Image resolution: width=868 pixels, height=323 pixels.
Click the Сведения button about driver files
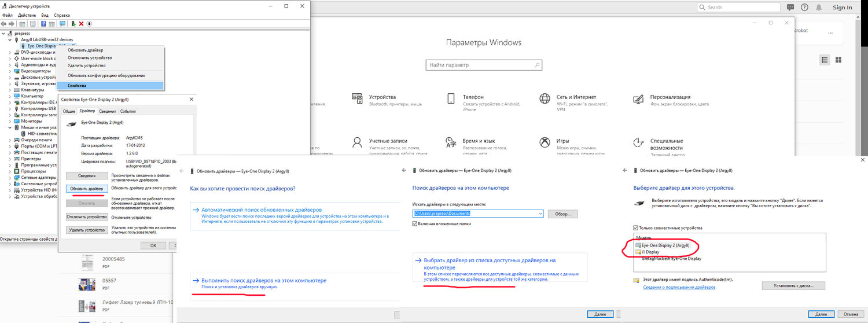86,175
